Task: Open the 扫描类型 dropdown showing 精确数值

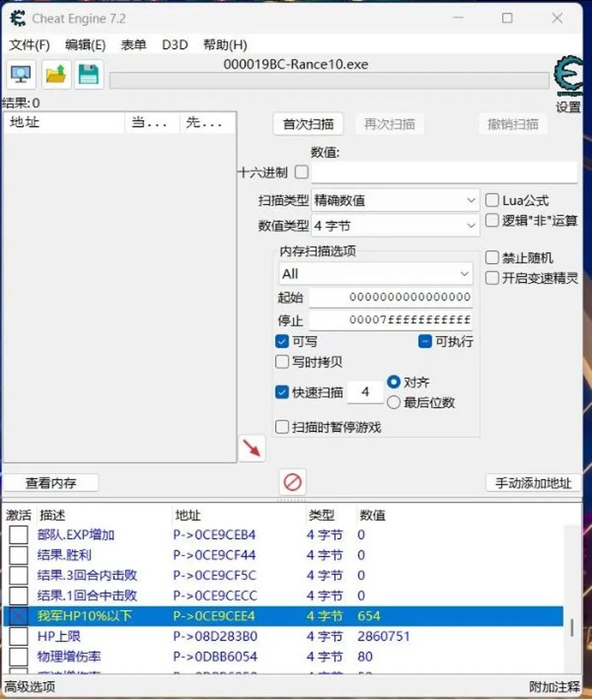Action: click(395, 200)
